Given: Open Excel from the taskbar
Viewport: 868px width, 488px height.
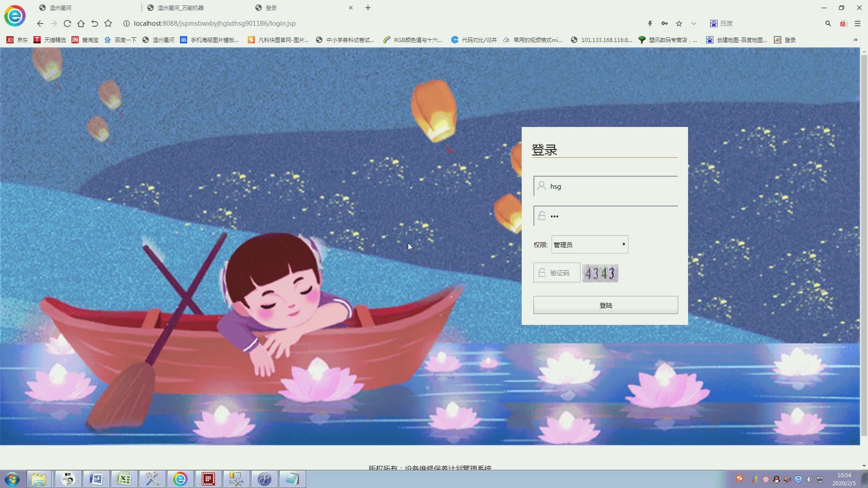Looking at the screenshot, I should (124, 479).
